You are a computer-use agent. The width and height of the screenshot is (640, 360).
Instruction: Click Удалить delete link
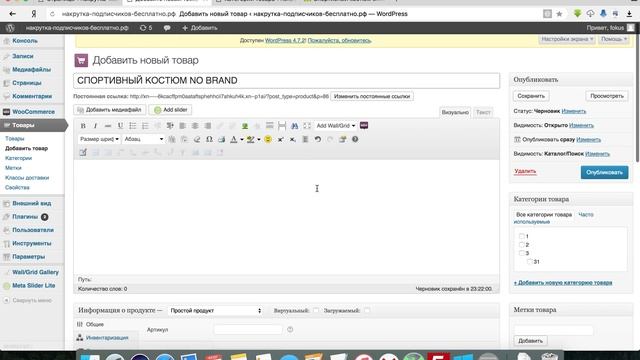(x=525, y=171)
